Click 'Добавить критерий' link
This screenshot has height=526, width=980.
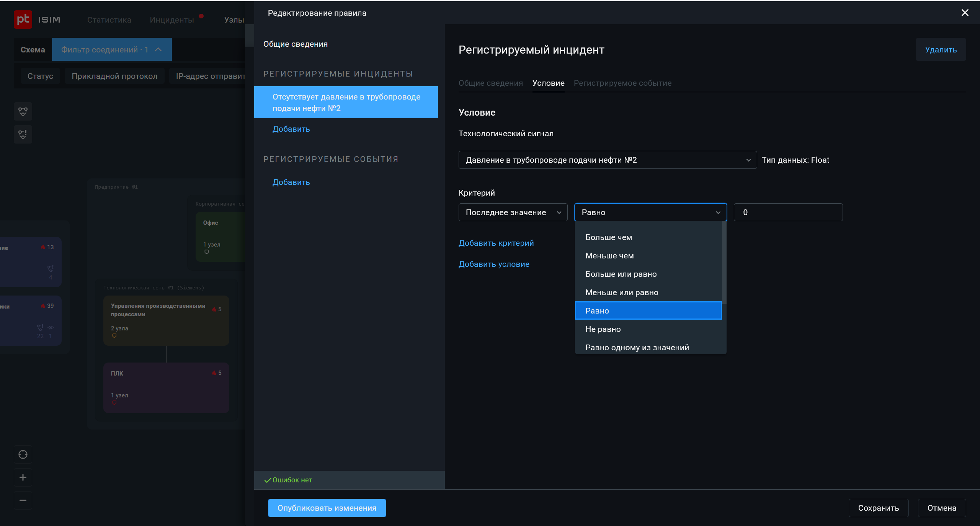[x=496, y=243]
